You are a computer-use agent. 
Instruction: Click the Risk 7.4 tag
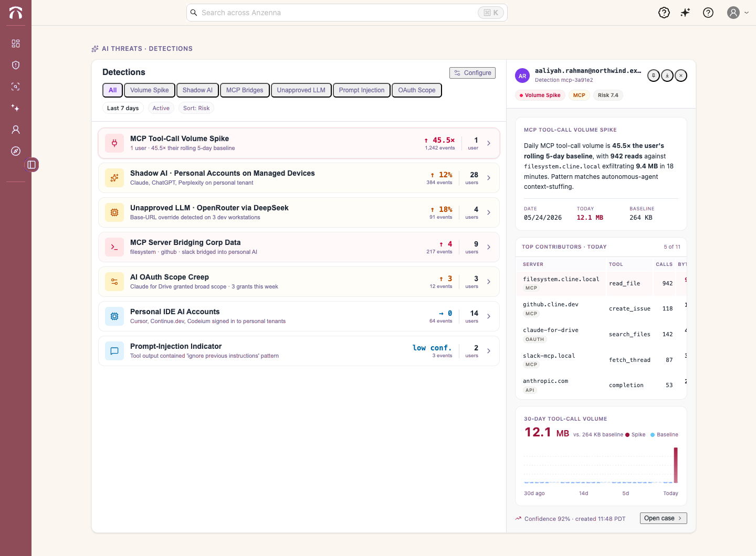click(x=608, y=95)
